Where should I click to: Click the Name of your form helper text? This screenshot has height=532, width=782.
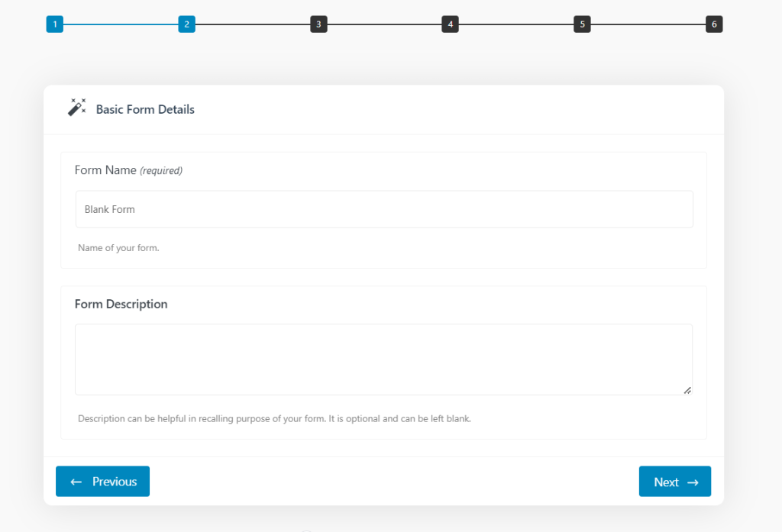coord(118,247)
